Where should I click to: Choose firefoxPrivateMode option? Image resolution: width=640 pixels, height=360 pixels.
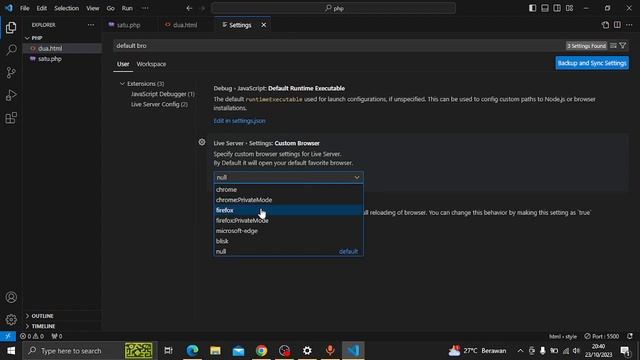288,220
